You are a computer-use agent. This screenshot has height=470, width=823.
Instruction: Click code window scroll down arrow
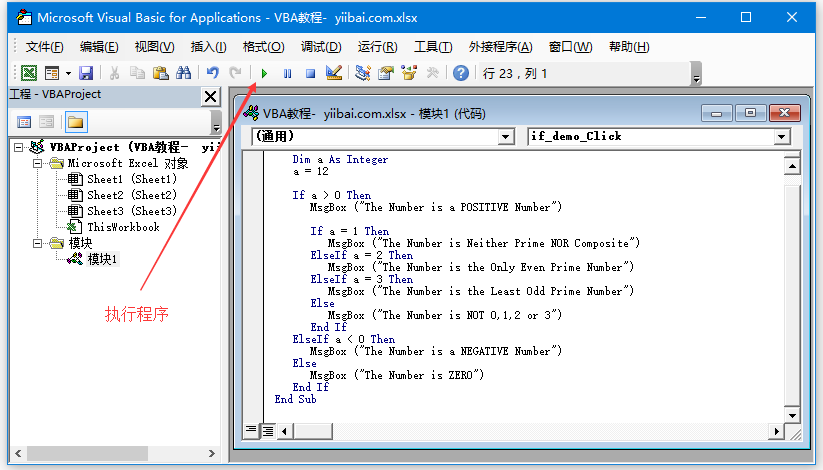click(x=792, y=415)
